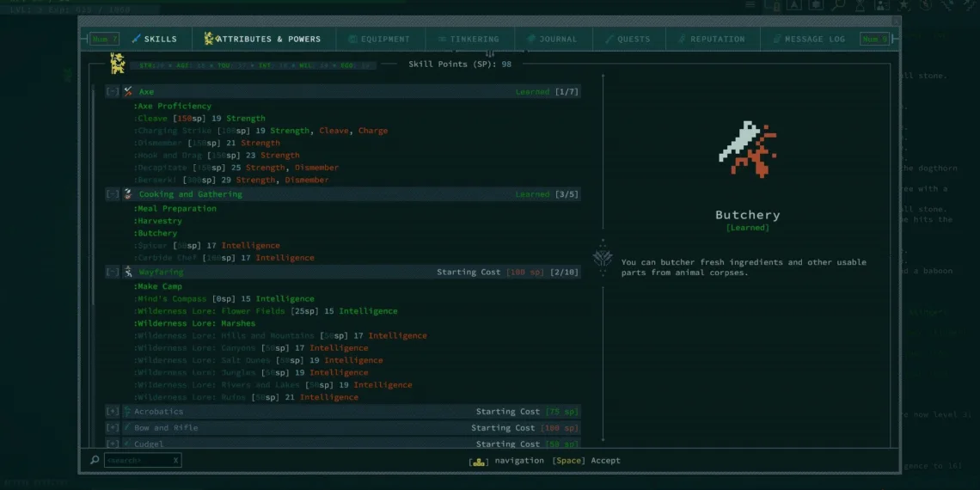Open the hamburger menu in the top bar
This screenshot has height=490, width=980.
pos(750,5)
